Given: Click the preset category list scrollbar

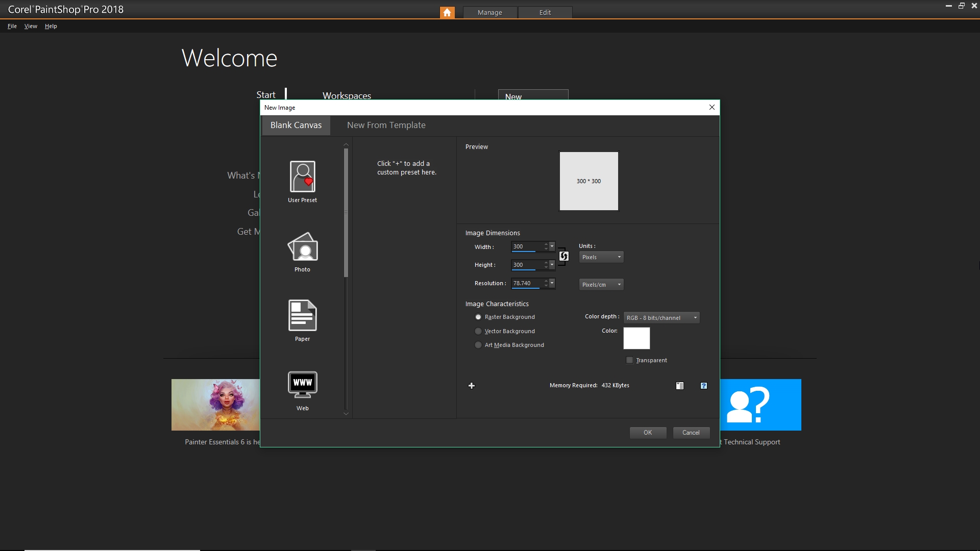Looking at the screenshot, I should pos(346,213).
